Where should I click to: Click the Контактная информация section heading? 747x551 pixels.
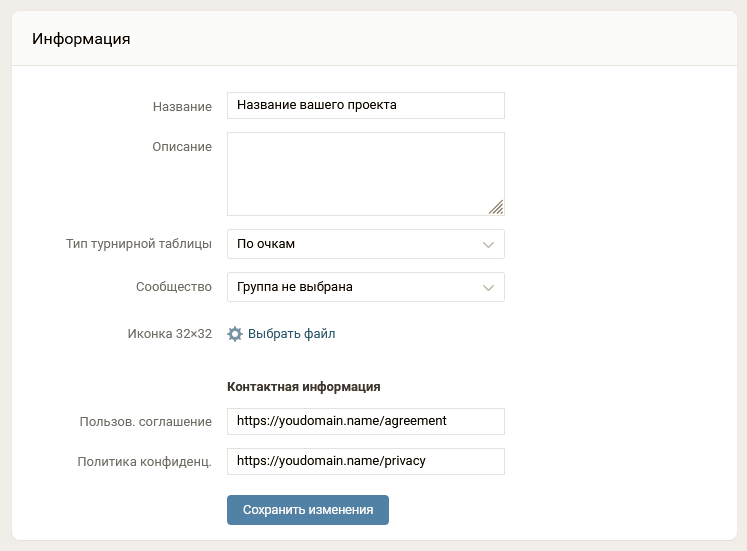[x=304, y=386]
